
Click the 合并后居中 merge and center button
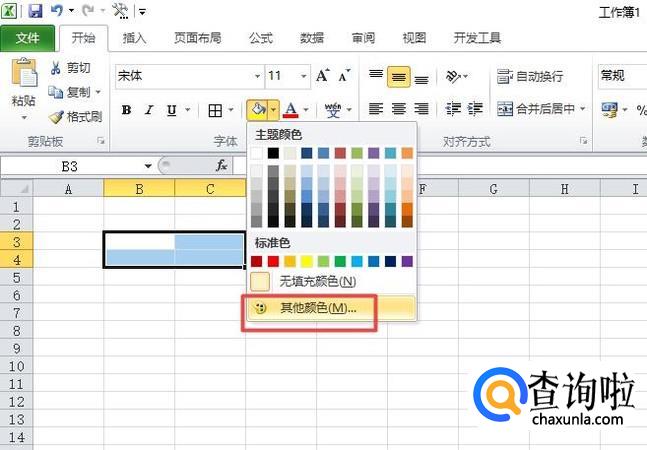(536, 109)
